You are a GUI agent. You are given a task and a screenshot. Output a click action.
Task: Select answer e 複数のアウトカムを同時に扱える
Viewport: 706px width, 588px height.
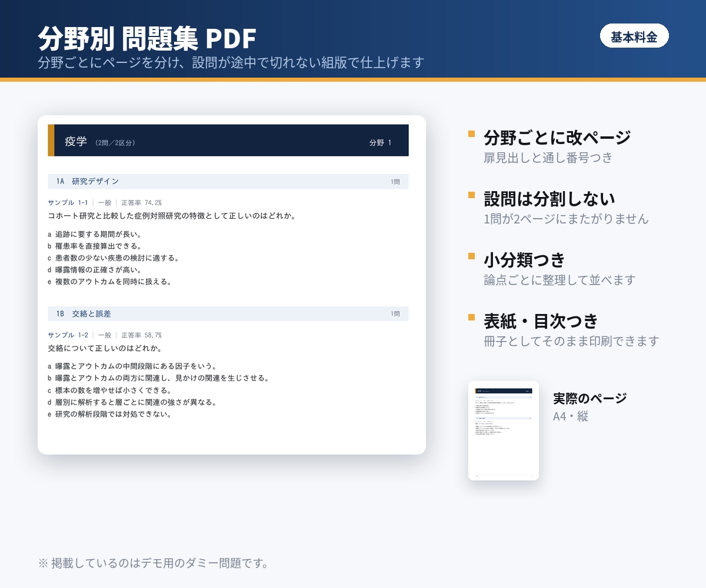tap(109, 282)
